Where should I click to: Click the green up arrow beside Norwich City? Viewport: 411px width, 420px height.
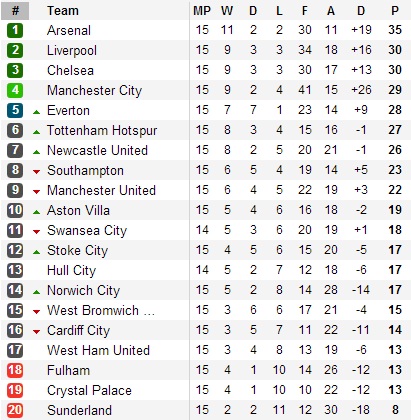click(x=36, y=292)
